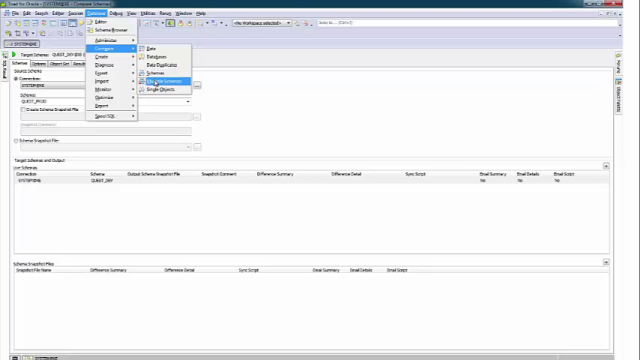Open the topmost right sidebar tab
The width and height of the screenshot is (640, 360).
tap(618, 63)
